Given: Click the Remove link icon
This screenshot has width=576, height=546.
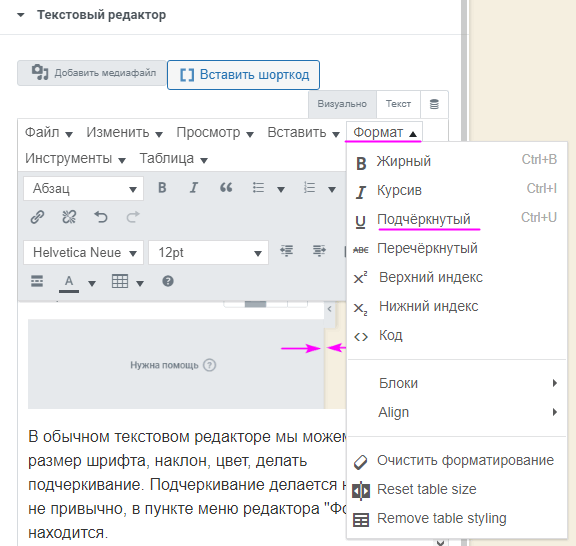Looking at the screenshot, I should click(69, 217).
